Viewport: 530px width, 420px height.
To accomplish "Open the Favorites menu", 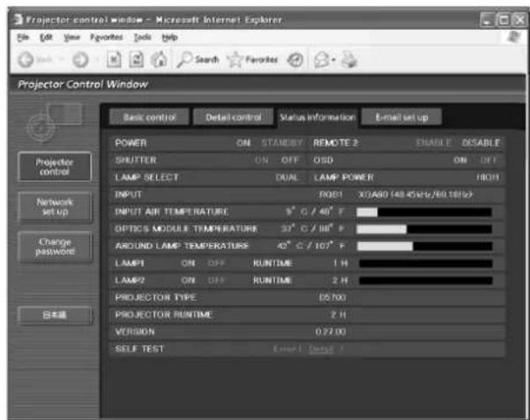I will click(x=107, y=37).
